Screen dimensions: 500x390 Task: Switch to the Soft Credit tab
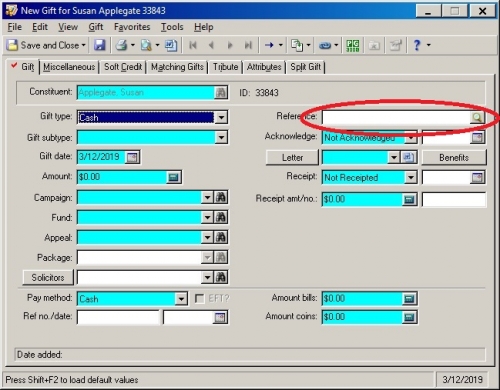point(123,67)
